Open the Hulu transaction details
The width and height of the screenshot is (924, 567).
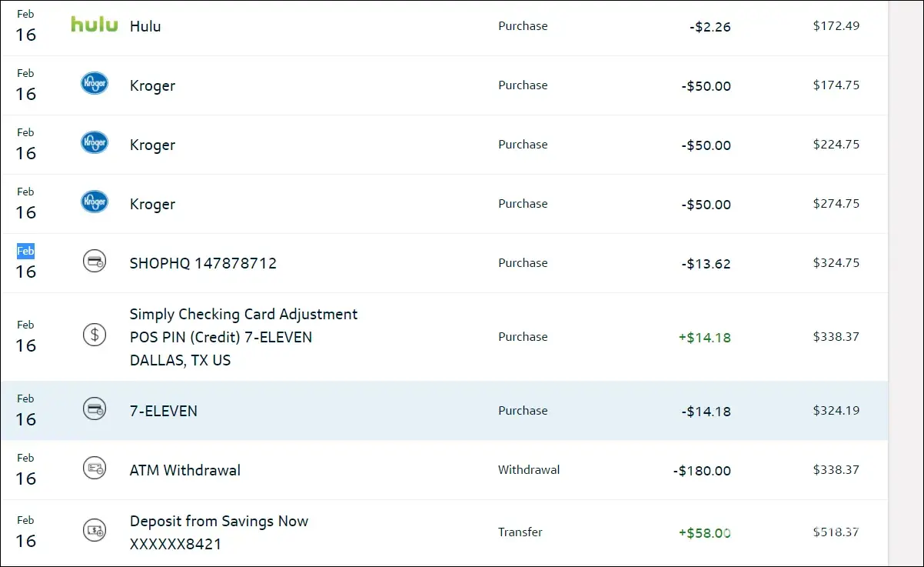click(145, 26)
